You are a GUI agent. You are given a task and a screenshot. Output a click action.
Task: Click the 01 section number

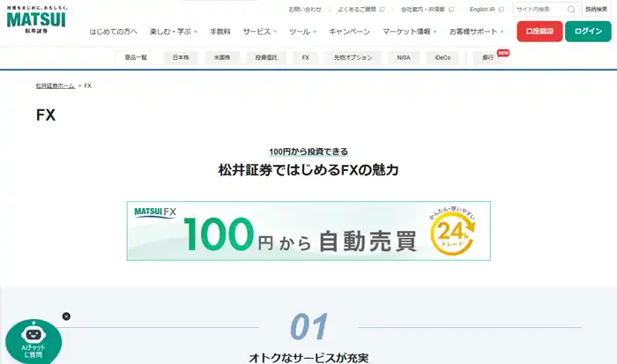[308, 327]
